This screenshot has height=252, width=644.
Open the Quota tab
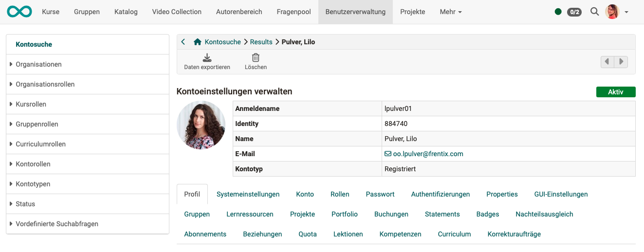tap(308, 234)
